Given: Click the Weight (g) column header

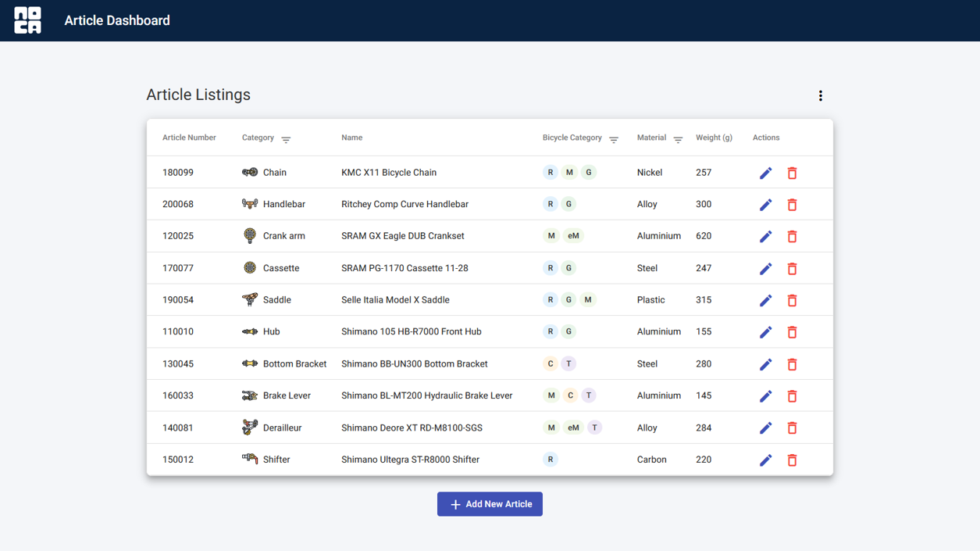Looking at the screenshot, I should [x=714, y=138].
